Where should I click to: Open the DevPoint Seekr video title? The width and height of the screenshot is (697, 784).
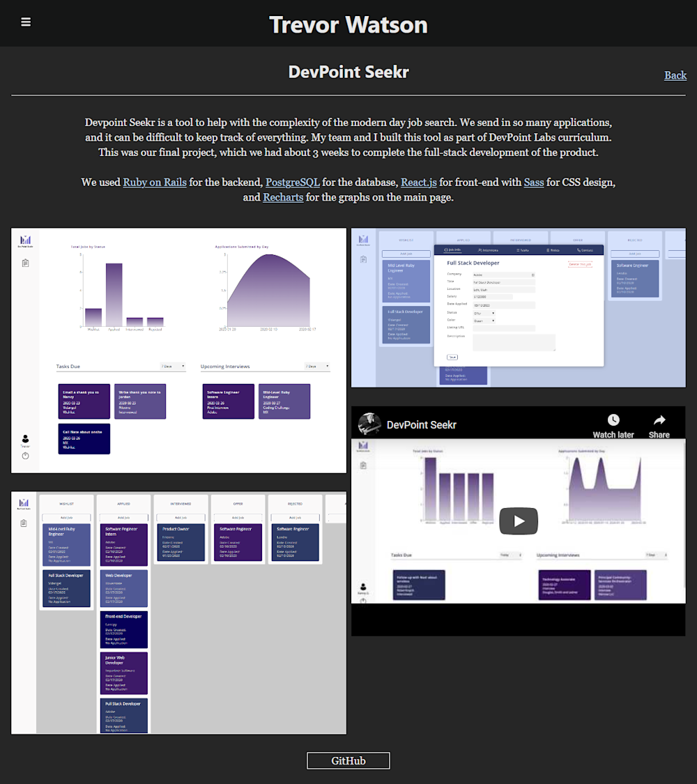tap(421, 425)
